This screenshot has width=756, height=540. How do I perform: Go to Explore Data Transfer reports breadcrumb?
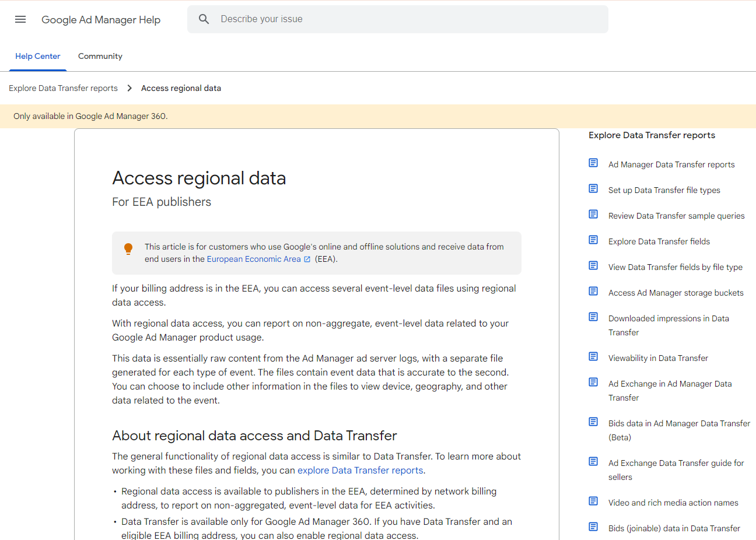[63, 88]
